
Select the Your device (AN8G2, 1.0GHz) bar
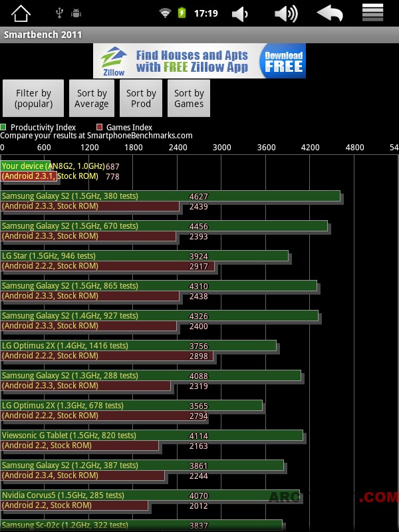click(x=25, y=166)
